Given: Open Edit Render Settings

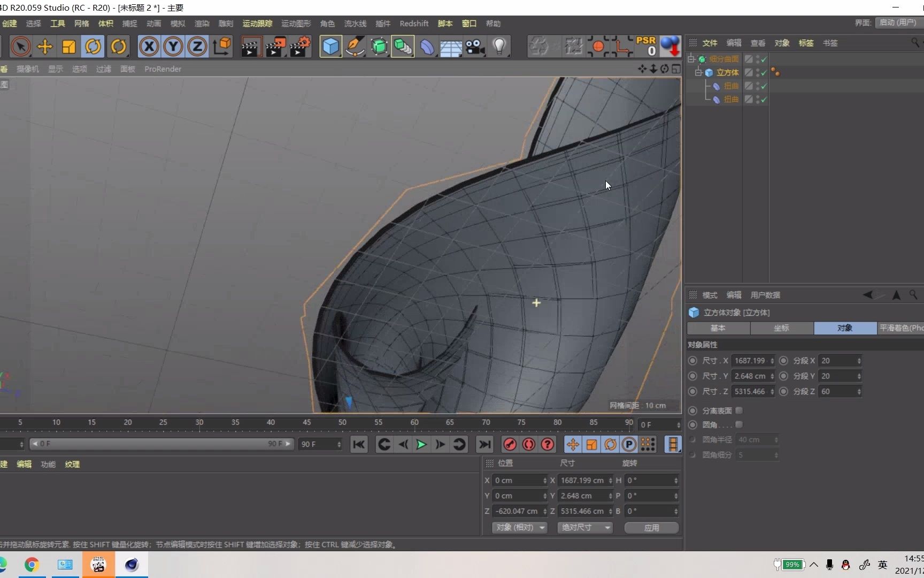Looking at the screenshot, I should pyautogui.click(x=299, y=47).
